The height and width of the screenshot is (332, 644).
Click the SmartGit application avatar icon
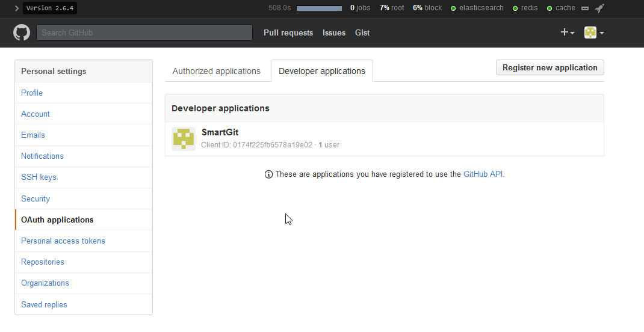pyautogui.click(x=183, y=139)
